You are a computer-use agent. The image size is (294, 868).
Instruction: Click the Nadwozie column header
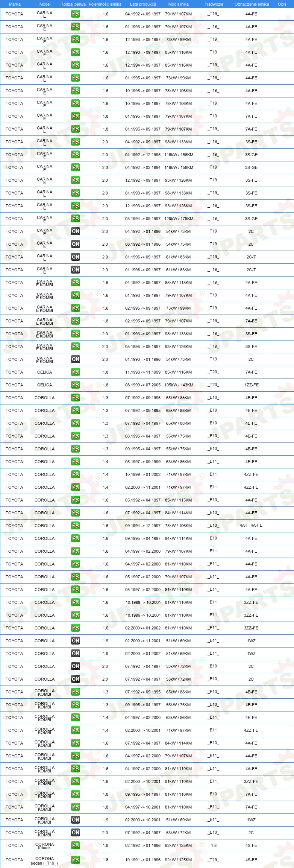pos(214,4)
